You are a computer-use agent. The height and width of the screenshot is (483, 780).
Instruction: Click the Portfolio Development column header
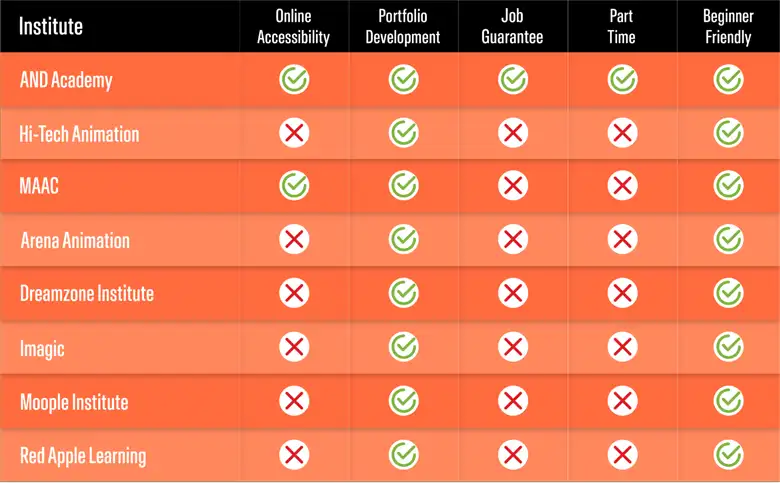point(403,26)
